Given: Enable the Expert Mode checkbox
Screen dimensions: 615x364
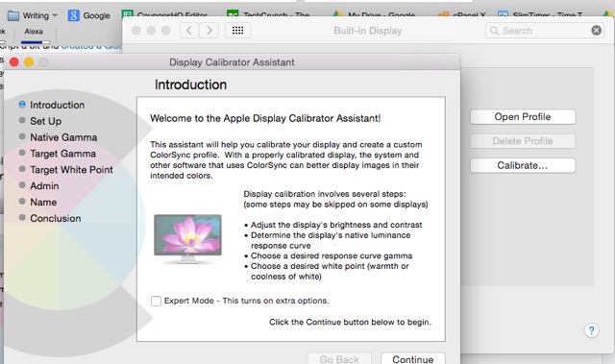Looking at the screenshot, I should (x=156, y=301).
